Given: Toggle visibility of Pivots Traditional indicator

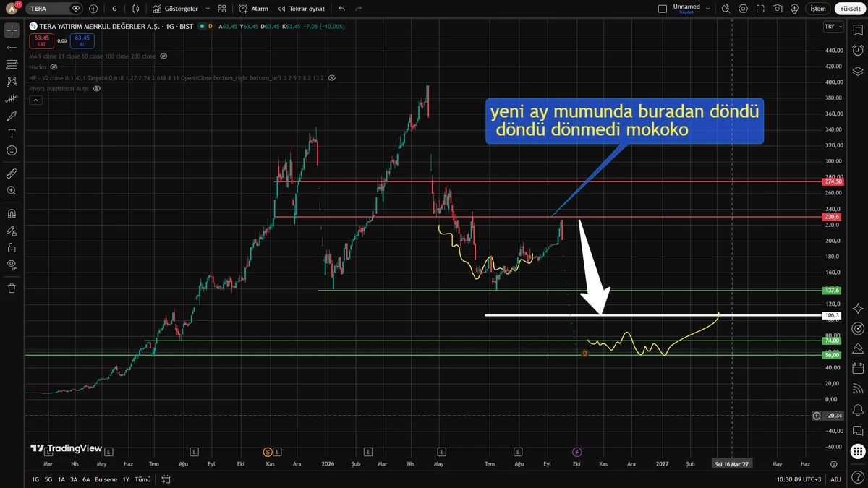Looking at the screenshot, I should [x=97, y=88].
